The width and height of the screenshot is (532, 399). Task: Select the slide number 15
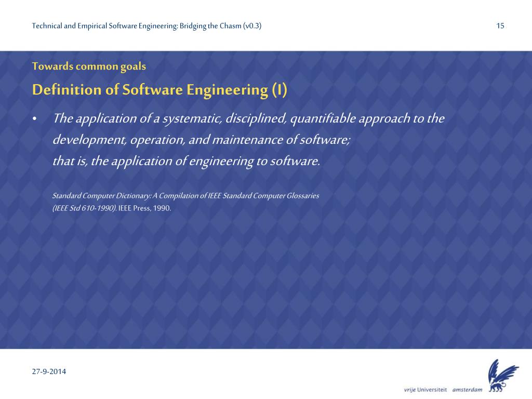click(x=500, y=26)
